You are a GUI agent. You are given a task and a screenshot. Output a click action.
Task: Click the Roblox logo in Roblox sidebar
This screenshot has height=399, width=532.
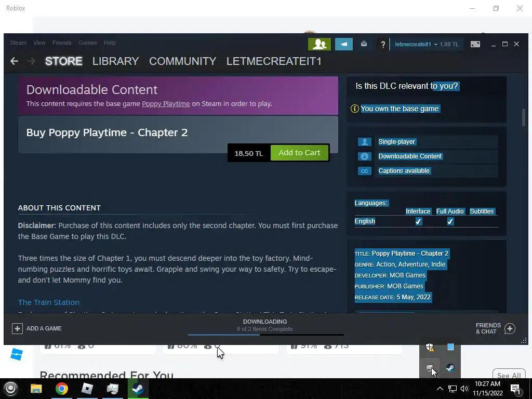pyautogui.click(x=17, y=354)
